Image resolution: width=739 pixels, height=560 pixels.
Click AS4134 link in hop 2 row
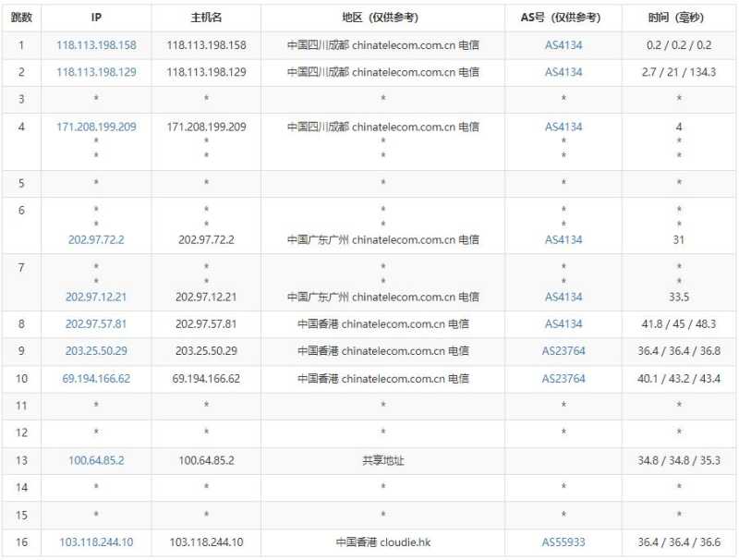[563, 72]
